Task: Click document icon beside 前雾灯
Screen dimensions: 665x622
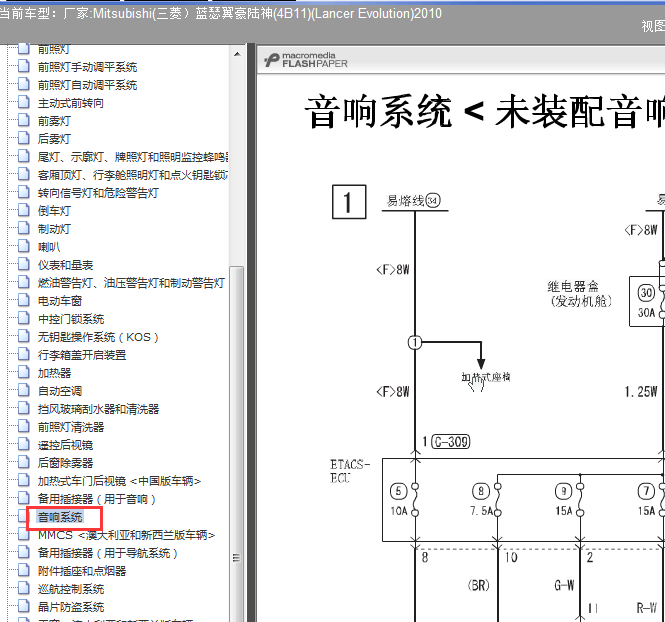Action: 24,120
